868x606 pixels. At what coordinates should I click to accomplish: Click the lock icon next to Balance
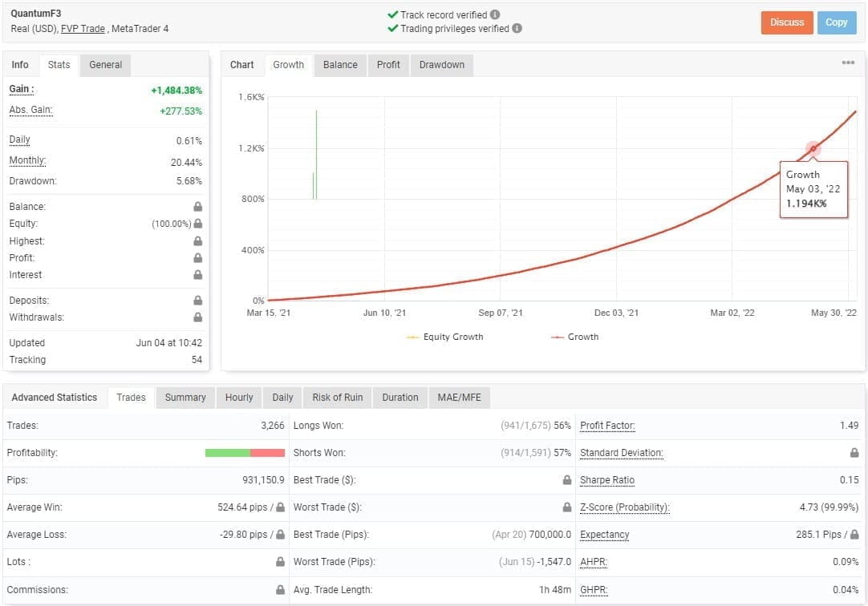(x=197, y=207)
